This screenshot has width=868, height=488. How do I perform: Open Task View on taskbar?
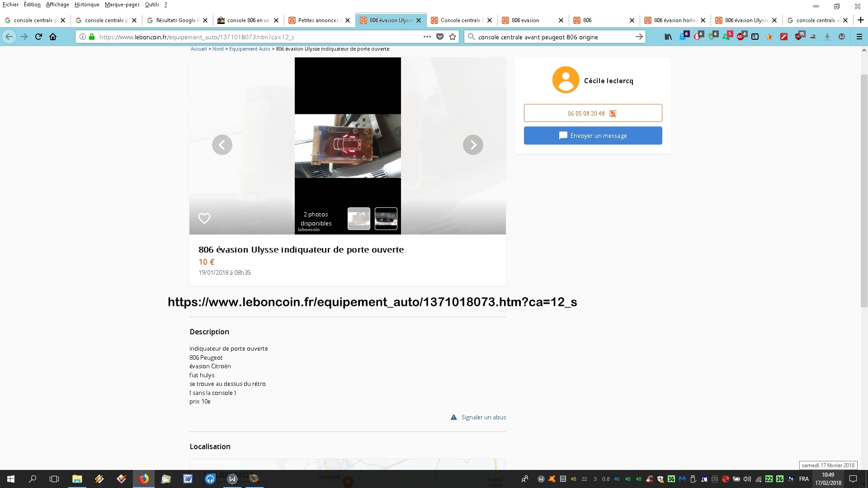(x=54, y=479)
